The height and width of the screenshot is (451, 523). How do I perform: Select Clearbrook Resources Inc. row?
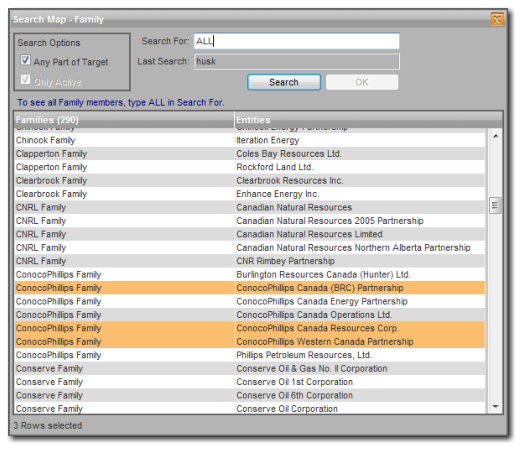250,180
